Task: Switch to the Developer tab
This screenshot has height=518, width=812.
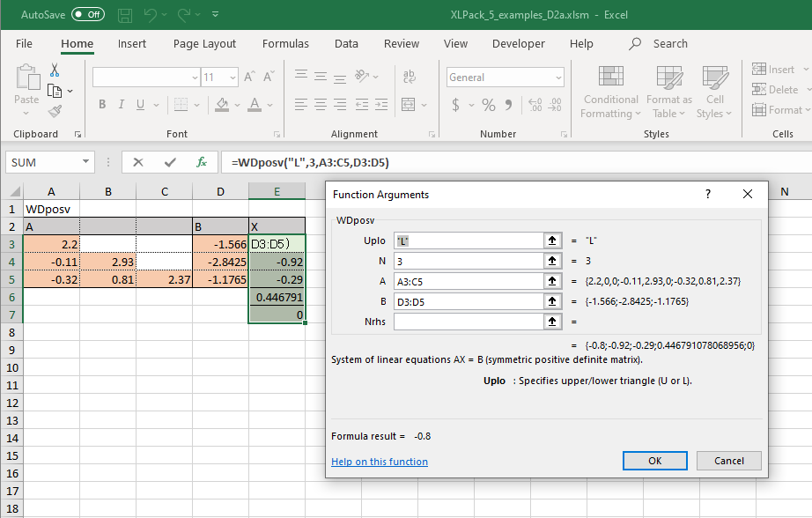Action: [519, 43]
